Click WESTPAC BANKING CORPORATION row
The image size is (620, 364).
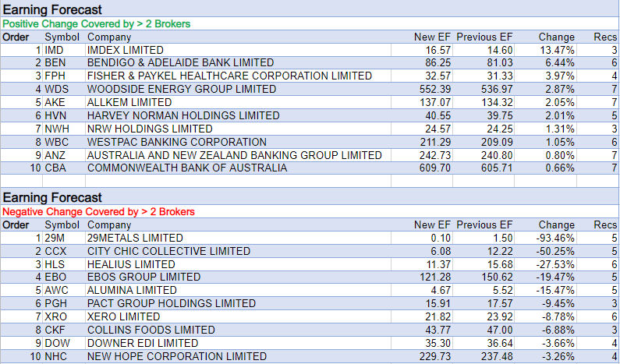coord(177,142)
